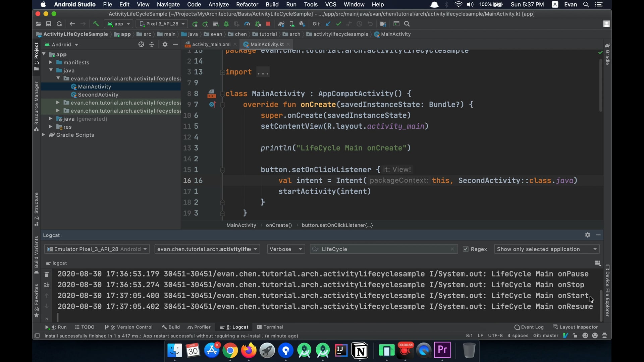Open the Layout Inspector button

575,327
